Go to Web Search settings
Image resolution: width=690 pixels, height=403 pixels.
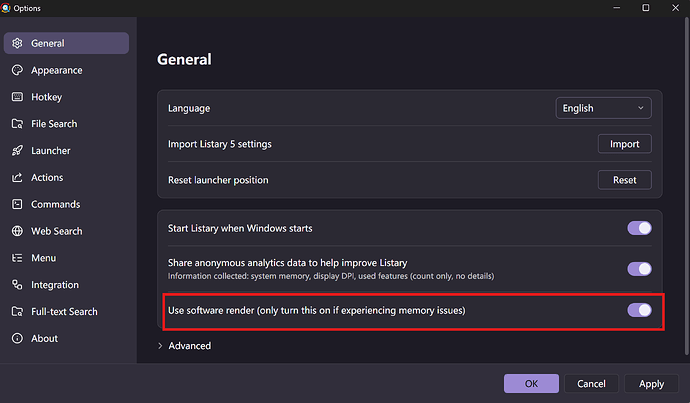tap(56, 231)
